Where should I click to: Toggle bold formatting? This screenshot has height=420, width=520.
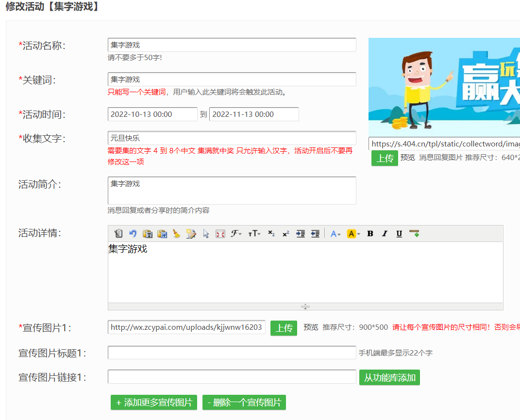coord(370,233)
